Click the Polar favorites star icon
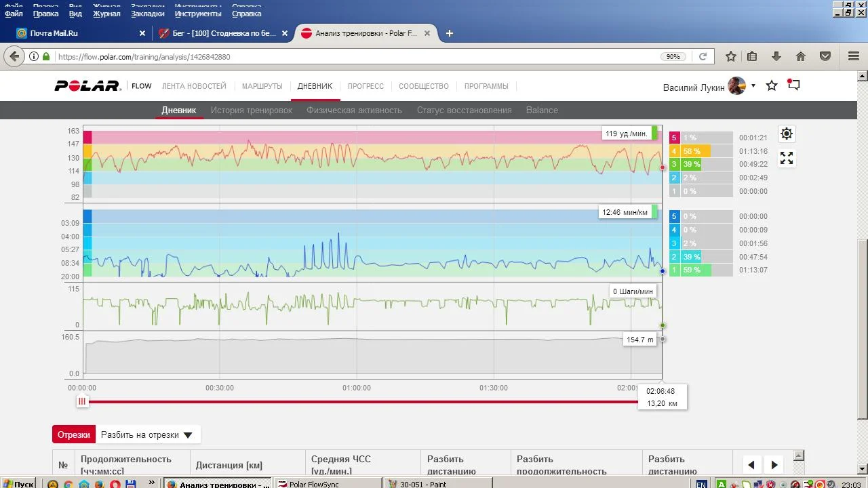 click(772, 86)
